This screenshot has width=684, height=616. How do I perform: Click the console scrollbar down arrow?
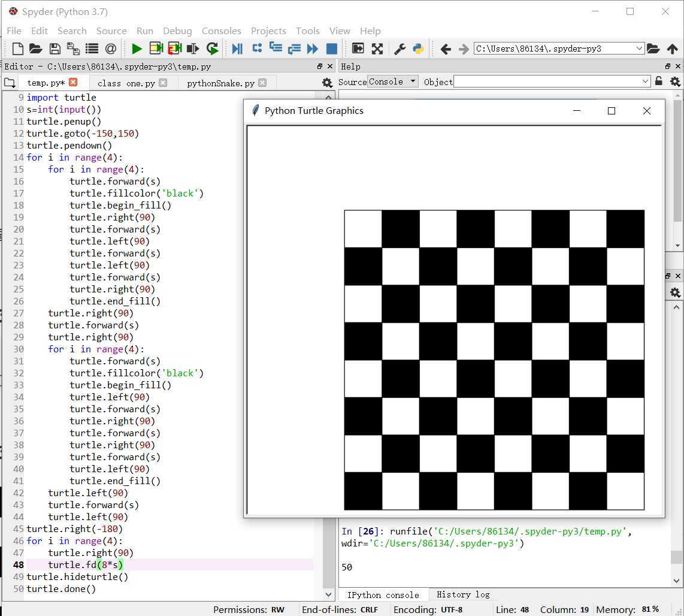pyautogui.click(x=677, y=581)
